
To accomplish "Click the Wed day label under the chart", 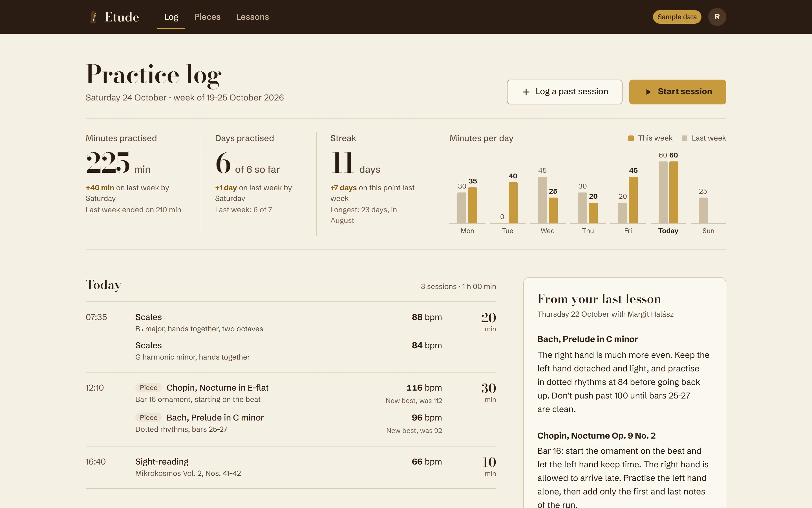I will tap(547, 231).
